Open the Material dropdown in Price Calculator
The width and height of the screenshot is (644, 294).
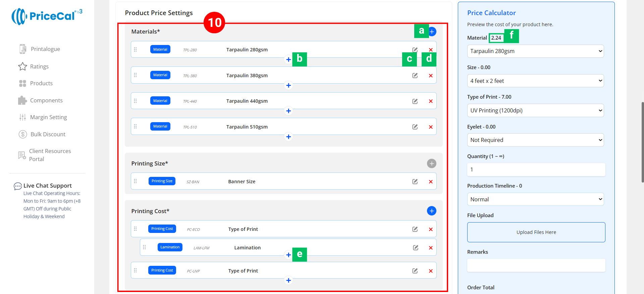535,51
